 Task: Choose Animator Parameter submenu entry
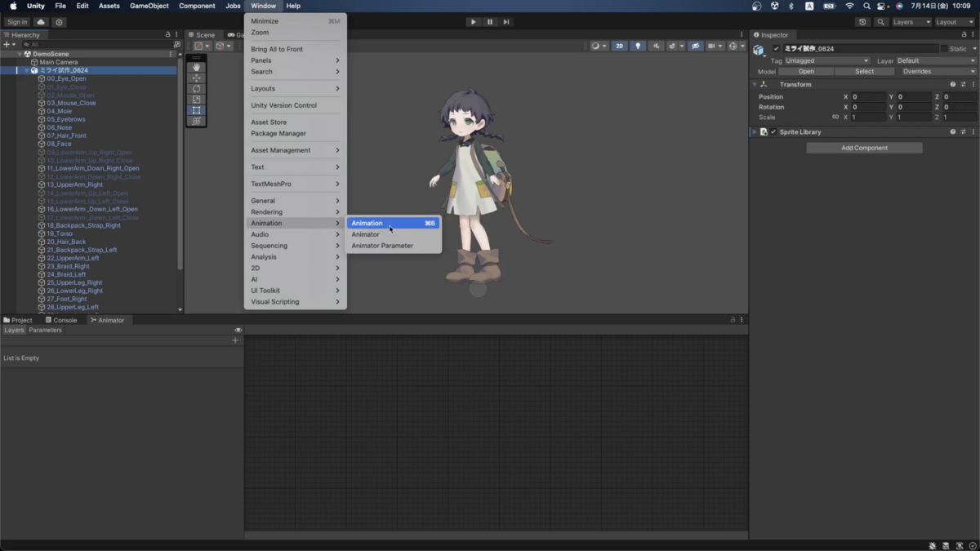click(394, 246)
